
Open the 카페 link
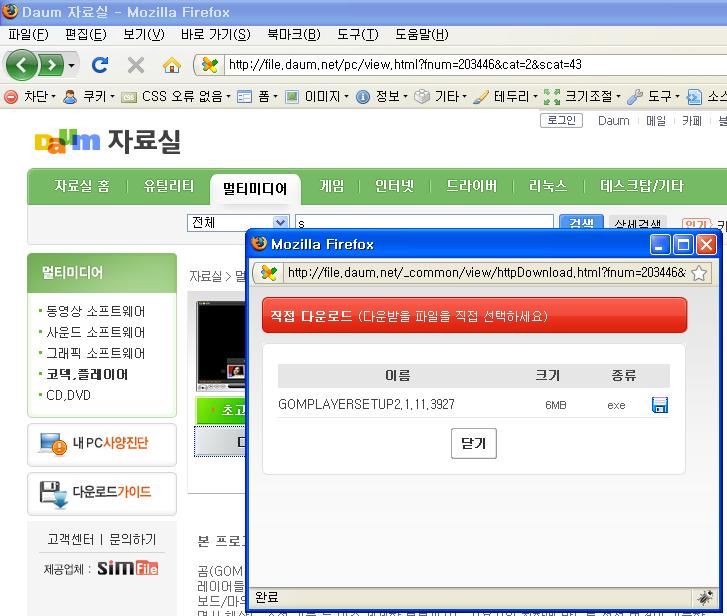pyautogui.click(x=692, y=121)
